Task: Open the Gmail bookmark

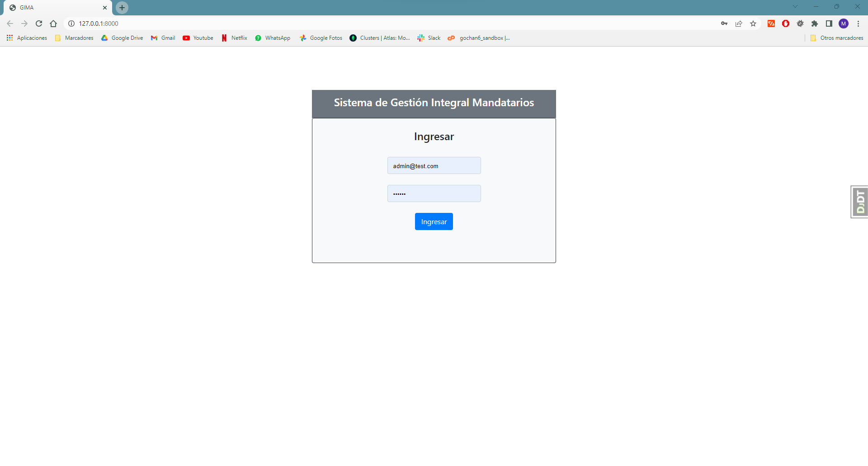Action: point(163,38)
